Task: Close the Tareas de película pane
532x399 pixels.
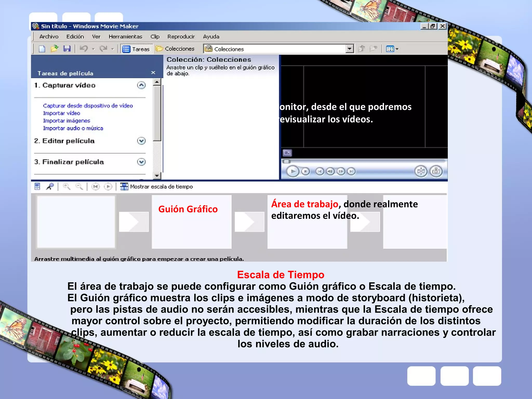Action: [x=153, y=73]
